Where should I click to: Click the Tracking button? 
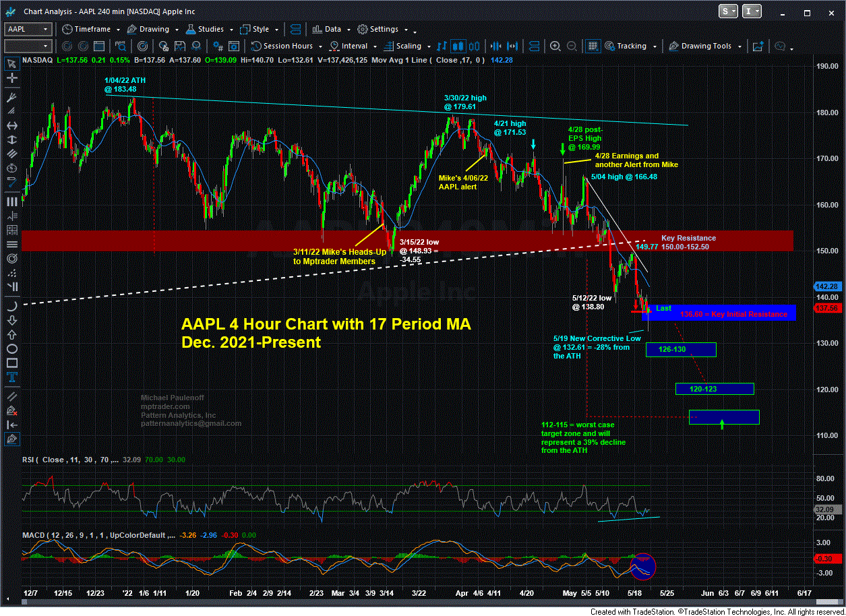coord(625,46)
